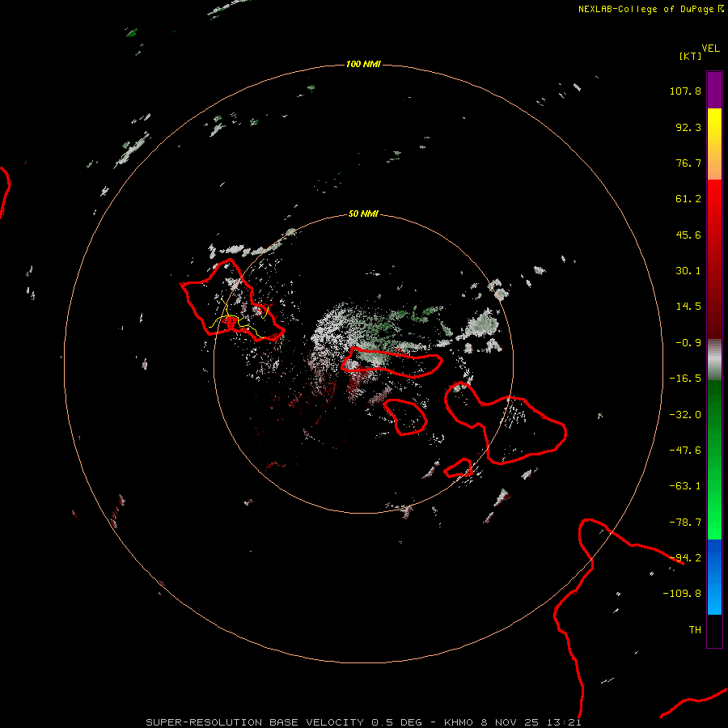Click the 30.1 legend value

pyautogui.click(x=688, y=271)
